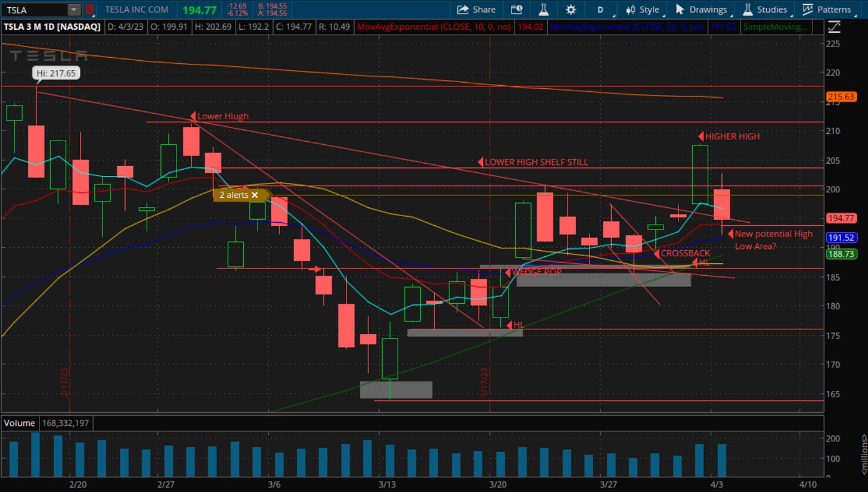Click the tall green candle under HIGHER HIGH

pyautogui.click(x=700, y=175)
